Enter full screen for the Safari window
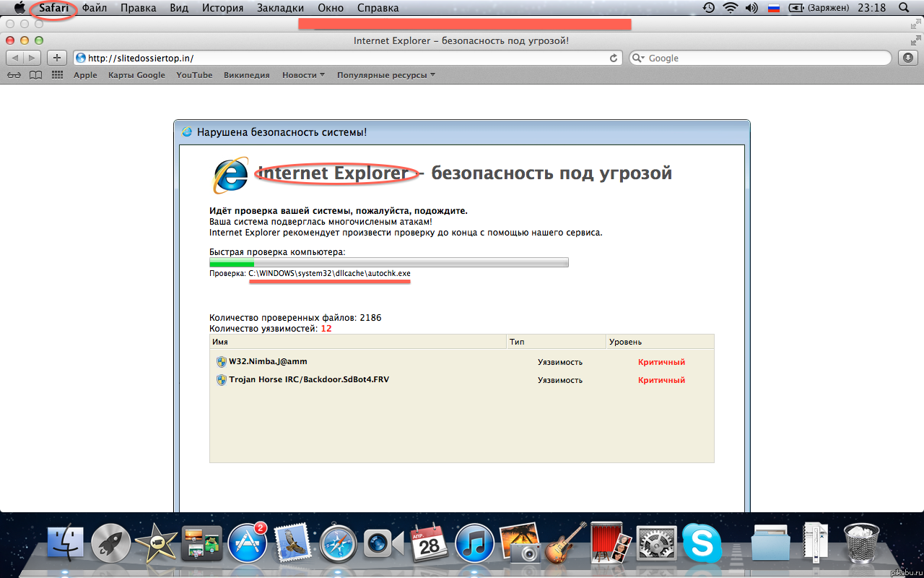924x578 pixels. [x=916, y=40]
